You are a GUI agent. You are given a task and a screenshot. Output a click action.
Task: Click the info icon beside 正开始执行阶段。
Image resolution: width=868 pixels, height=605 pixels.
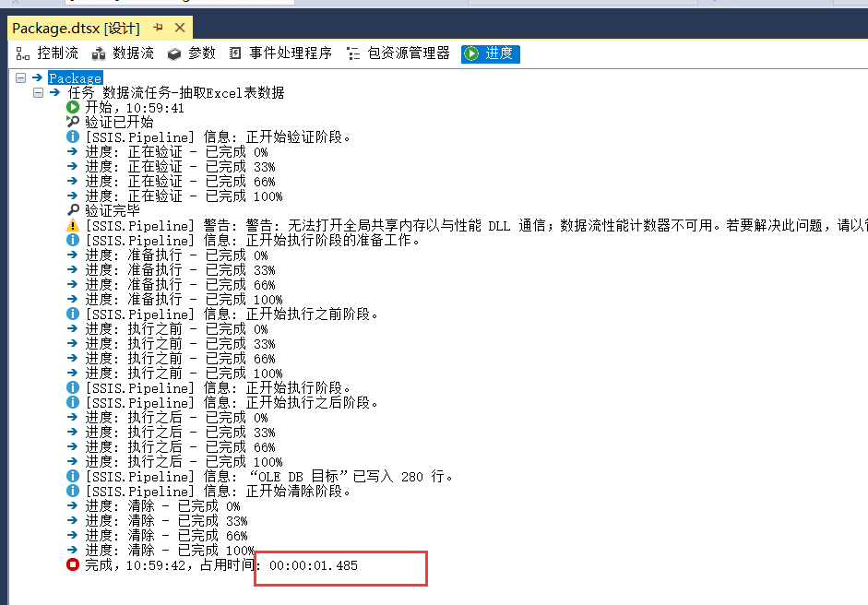click(x=73, y=387)
